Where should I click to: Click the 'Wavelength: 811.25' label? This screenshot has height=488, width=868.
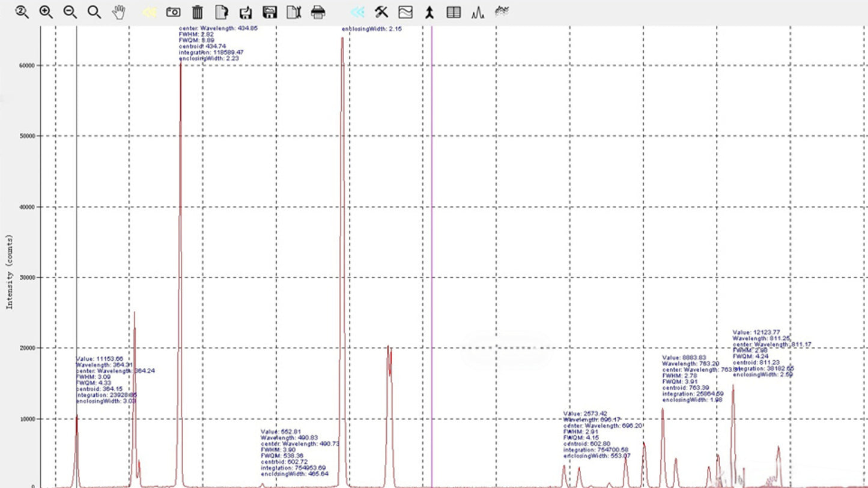pos(761,339)
